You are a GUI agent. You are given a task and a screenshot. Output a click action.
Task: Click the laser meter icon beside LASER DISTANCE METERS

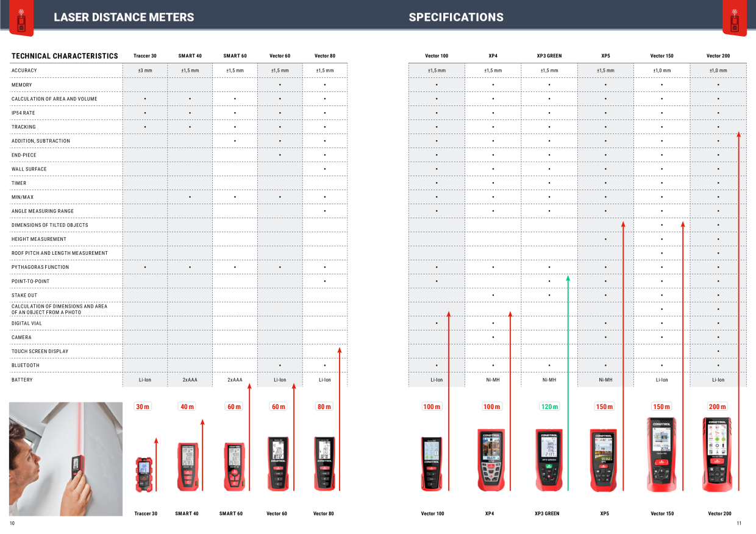tap(21, 17)
